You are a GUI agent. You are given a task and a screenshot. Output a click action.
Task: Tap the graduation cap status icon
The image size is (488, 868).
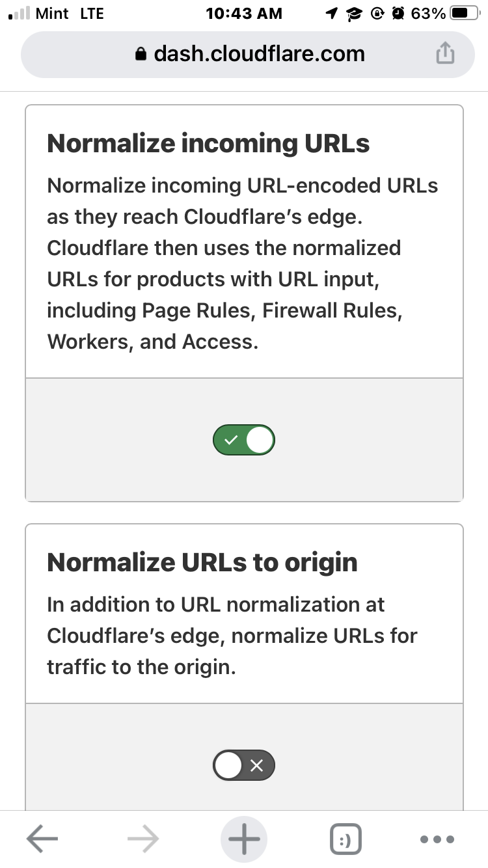tap(354, 13)
